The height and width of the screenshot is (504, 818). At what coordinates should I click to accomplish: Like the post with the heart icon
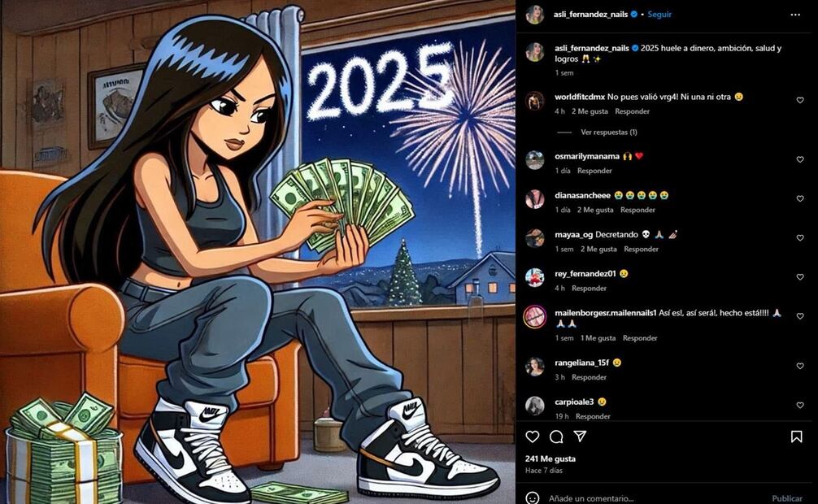[x=532, y=437]
